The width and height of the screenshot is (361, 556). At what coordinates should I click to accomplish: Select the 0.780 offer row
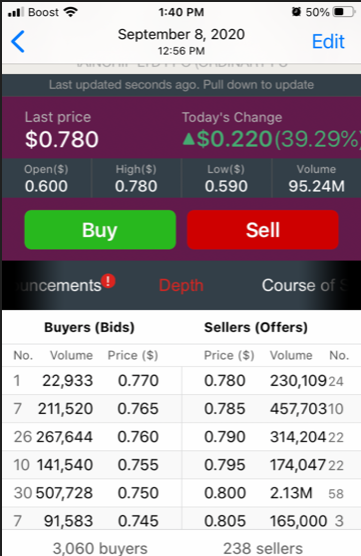pos(271,381)
